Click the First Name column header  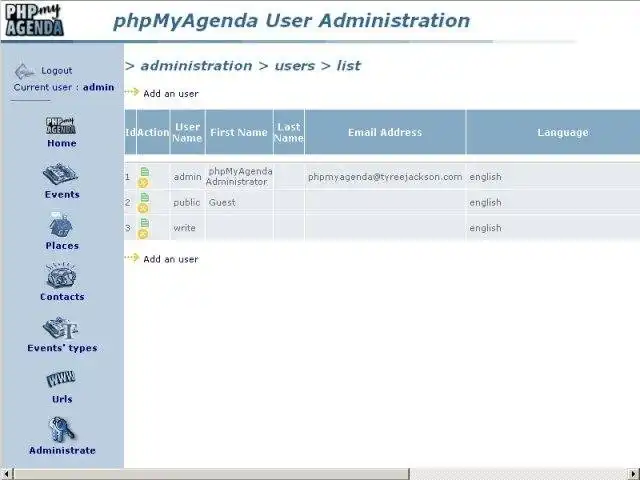(239, 132)
